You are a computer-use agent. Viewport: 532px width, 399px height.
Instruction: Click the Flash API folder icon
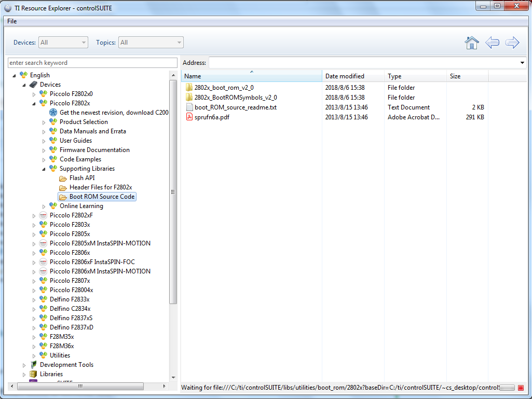click(63, 178)
